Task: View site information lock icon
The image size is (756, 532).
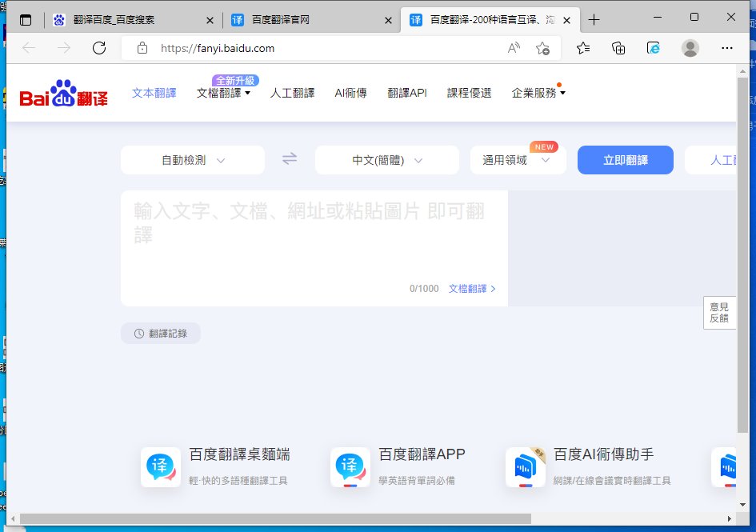Action: 142,48
